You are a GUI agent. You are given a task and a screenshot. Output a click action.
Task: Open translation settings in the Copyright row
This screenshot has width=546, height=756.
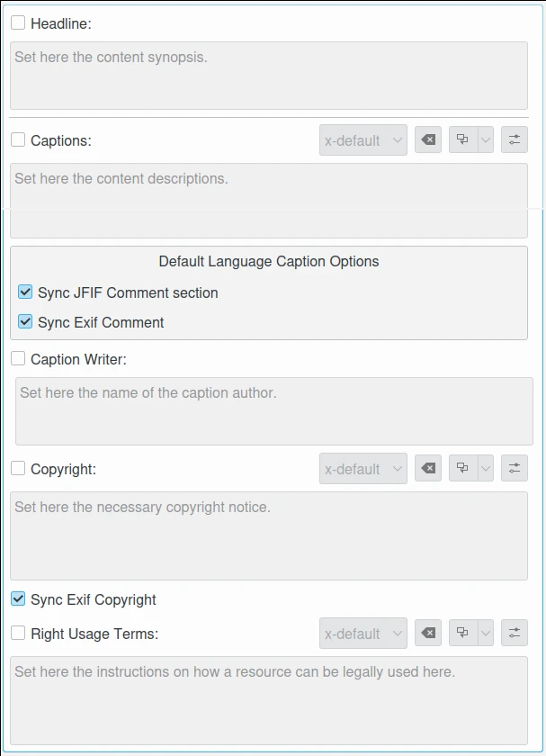pos(515,469)
